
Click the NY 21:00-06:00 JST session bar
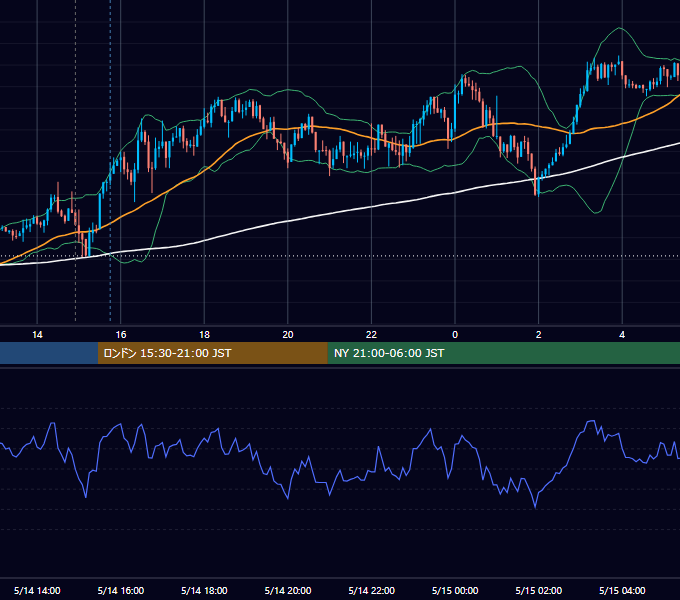coord(504,353)
